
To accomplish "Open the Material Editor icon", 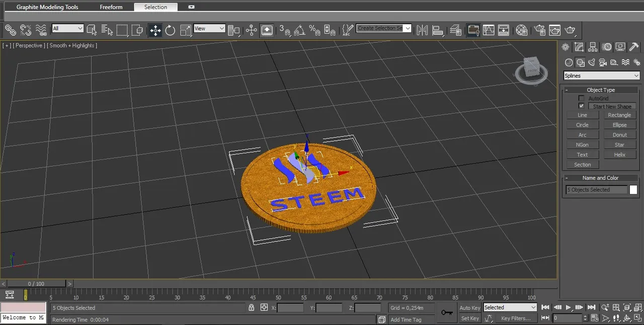I will pyautogui.click(x=522, y=30).
